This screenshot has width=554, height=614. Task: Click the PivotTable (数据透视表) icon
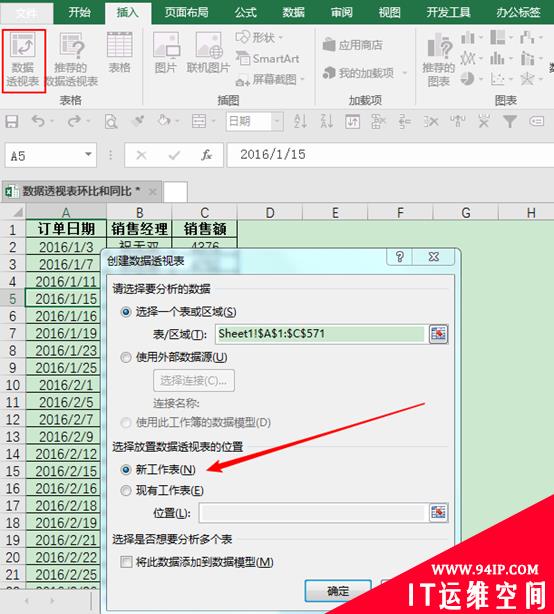tap(23, 61)
